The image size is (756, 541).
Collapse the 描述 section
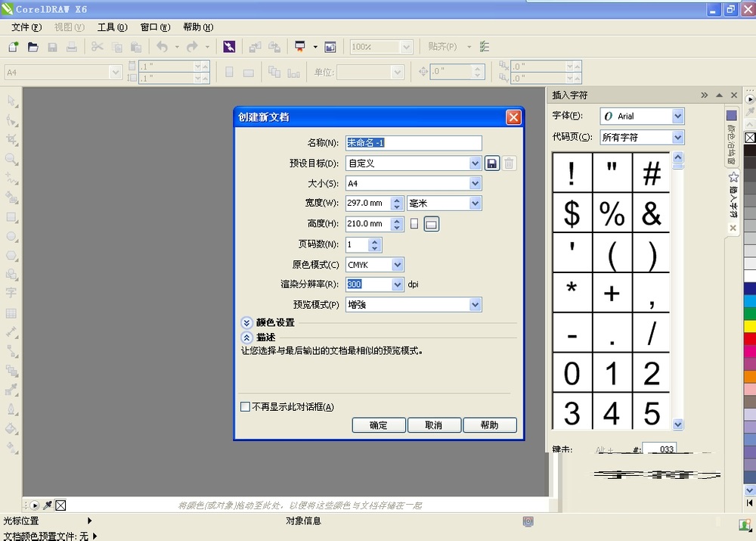pos(246,337)
